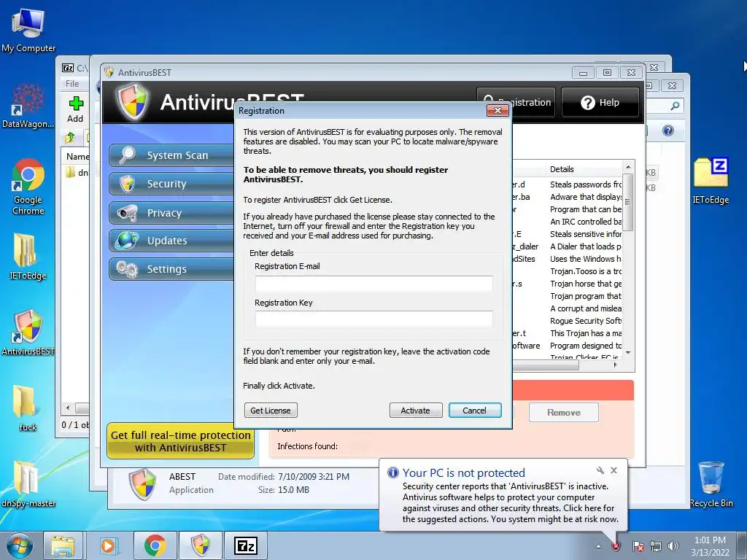The height and width of the screenshot is (560, 747).
Task: Click the AntivirusBEST Help button
Action: click(x=600, y=102)
